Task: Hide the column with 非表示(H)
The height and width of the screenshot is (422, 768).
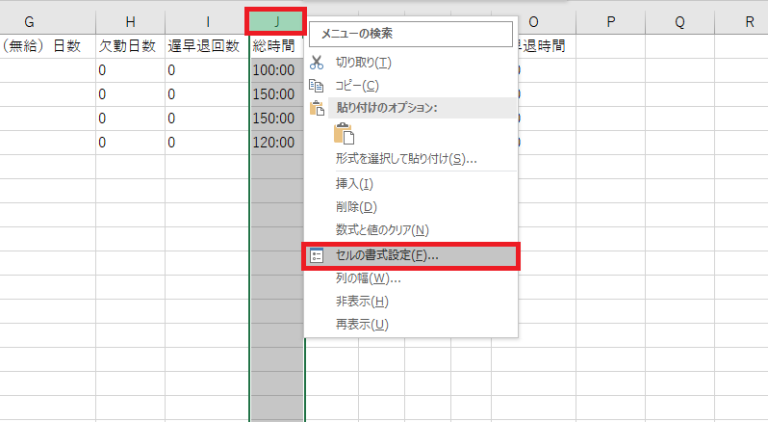Action: (361, 301)
